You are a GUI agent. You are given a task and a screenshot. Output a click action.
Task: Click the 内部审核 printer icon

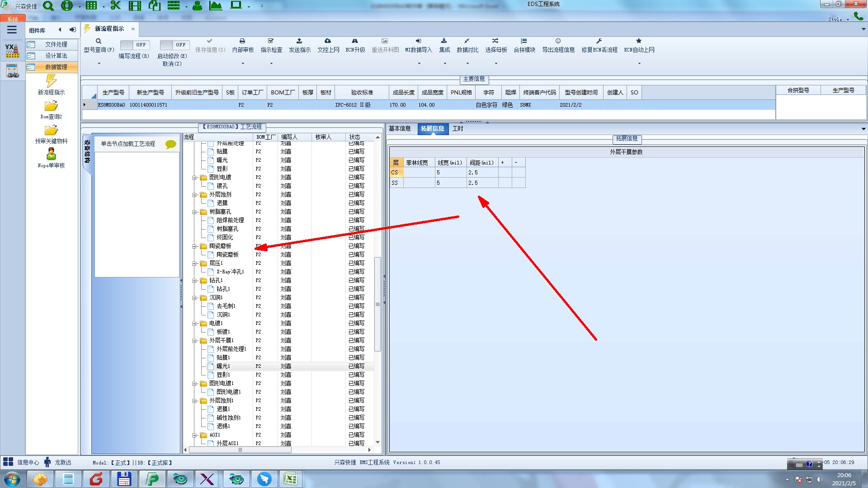click(242, 41)
